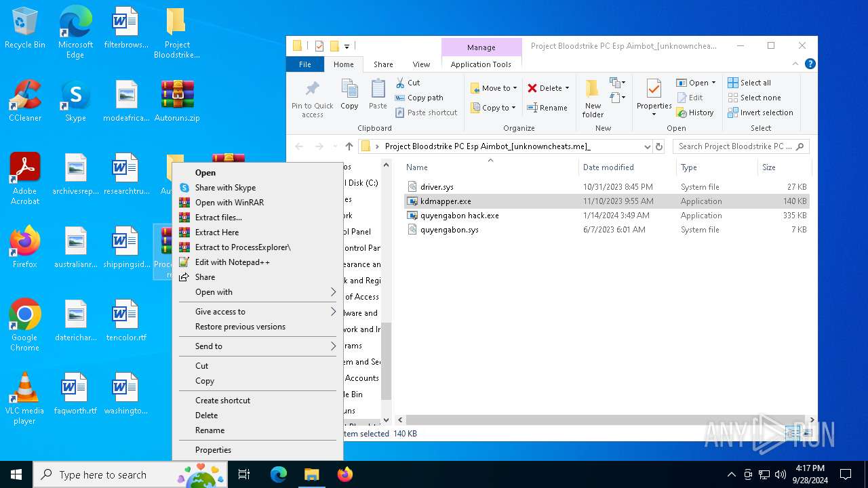Viewport: 868px width, 488px height.
Task: Open the Application Tools tab
Action: 481,64
